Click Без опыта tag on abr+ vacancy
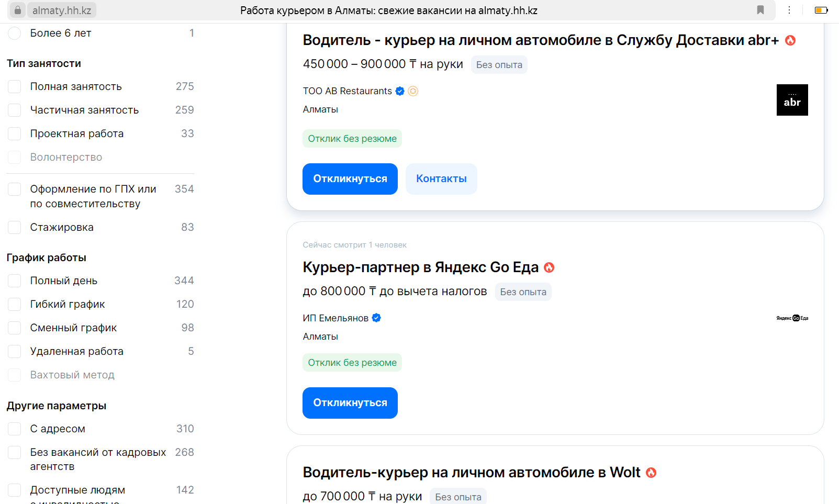839x504 pixels. tap(499, 65)
